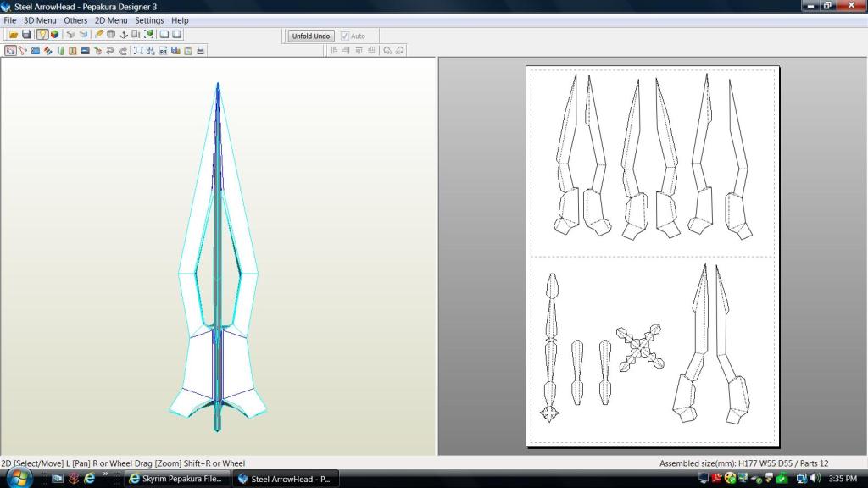
Task: Select the scissors-like join/disjoin tool icon
Action: coord(23,51)
